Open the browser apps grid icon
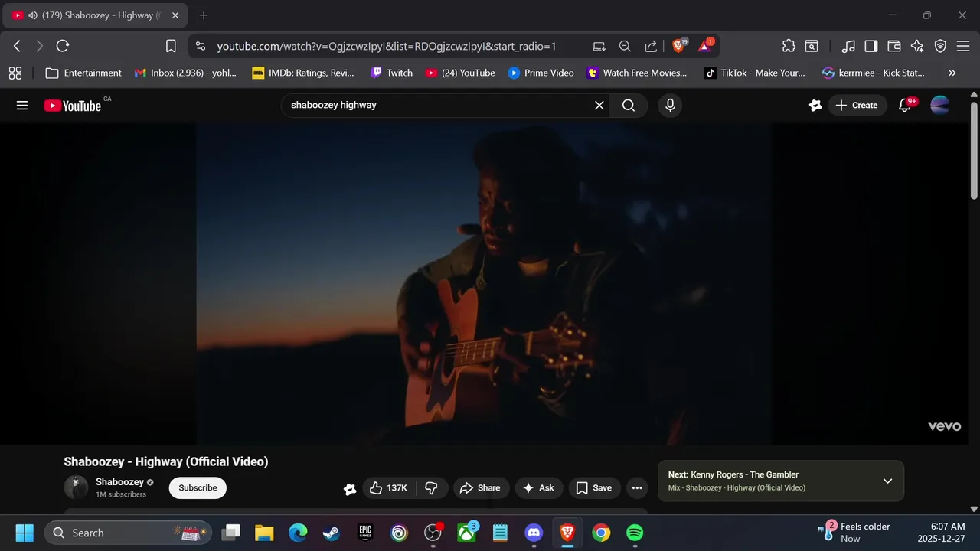This screenshot has width=980, height=551. point(15,73)
